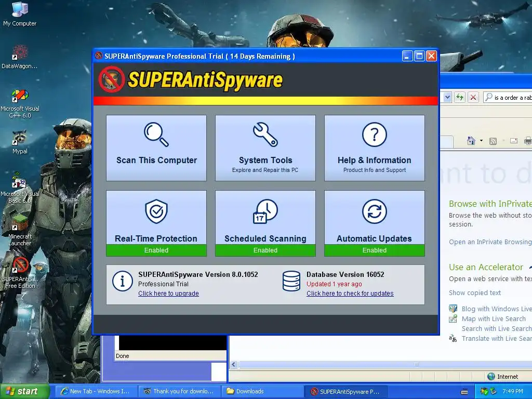This screenshot has width=532, height=399.
Task: Click Updated 1 year ago text
Action: (x=334, y=284)
